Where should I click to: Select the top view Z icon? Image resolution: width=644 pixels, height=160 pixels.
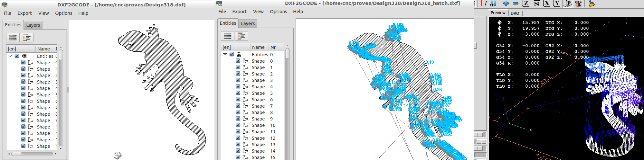click(526, 4)
